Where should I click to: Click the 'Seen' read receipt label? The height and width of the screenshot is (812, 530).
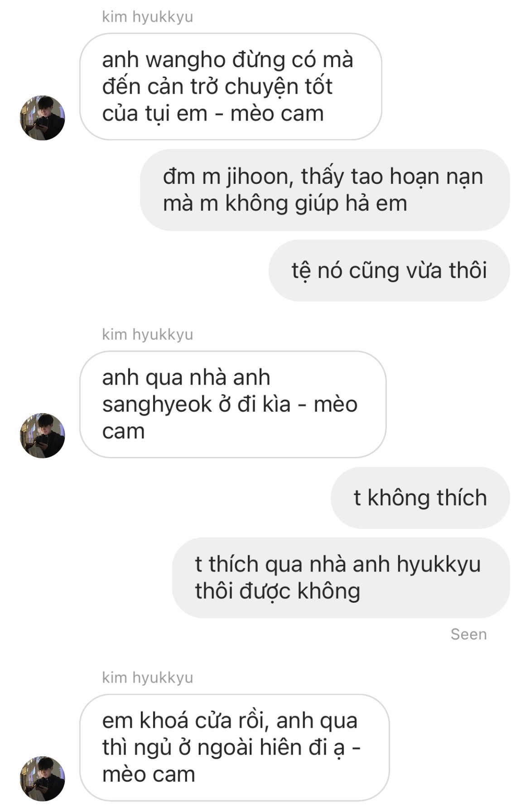468,634
